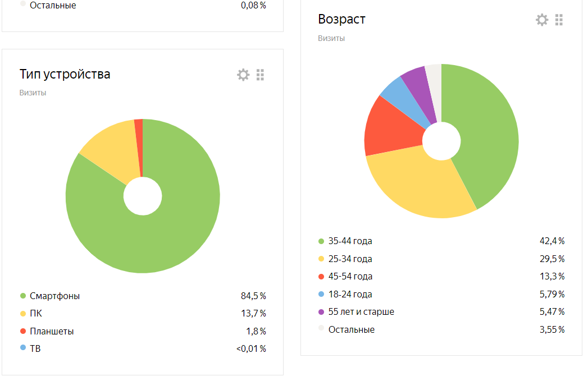The height and width of the screenshot is (390, 588).
Task: Select the ТВ legend label
Action: [x=35, y=348]
